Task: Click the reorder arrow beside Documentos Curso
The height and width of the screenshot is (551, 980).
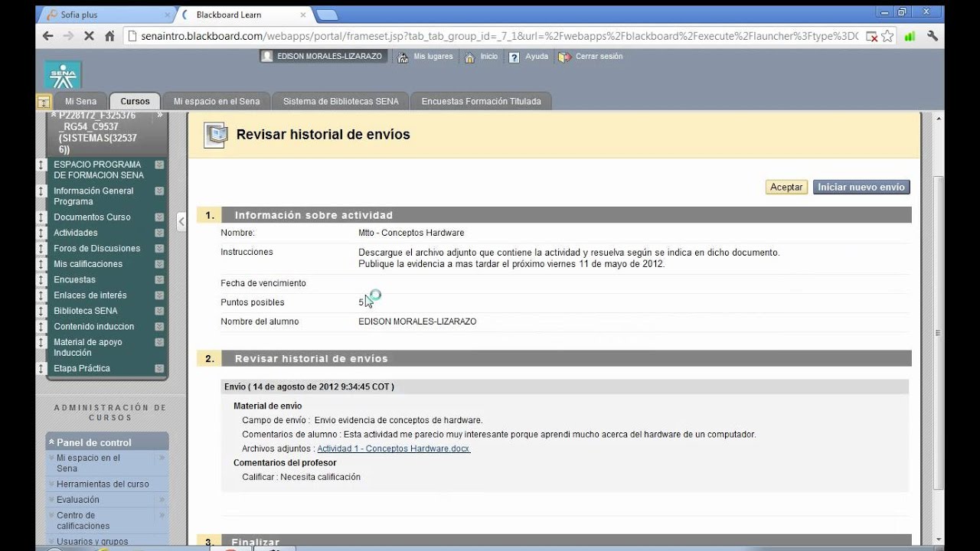Action: coord(41,217)
